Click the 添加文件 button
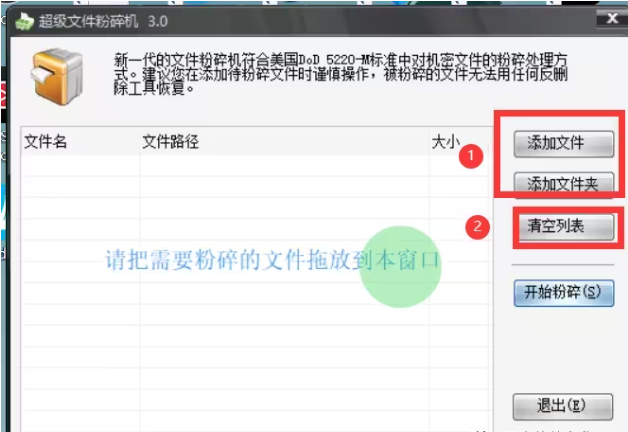Screen dimensions: 628x432 (x=564, y=144)
